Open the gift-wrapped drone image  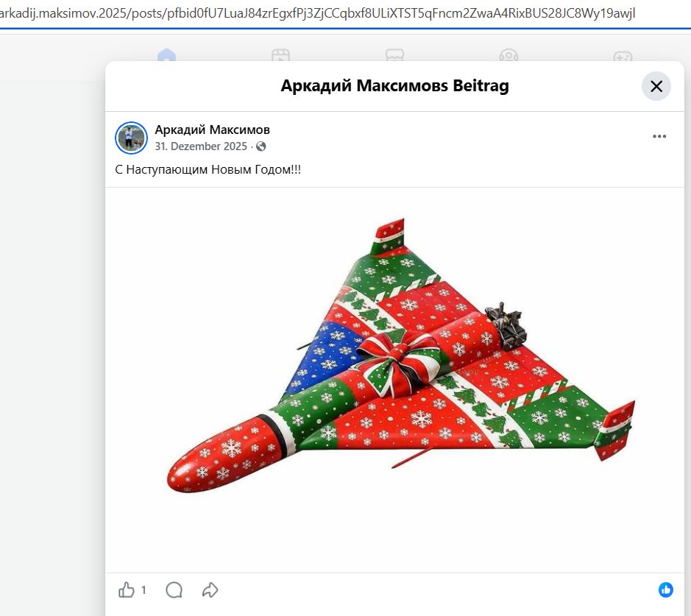pos(394,379)
